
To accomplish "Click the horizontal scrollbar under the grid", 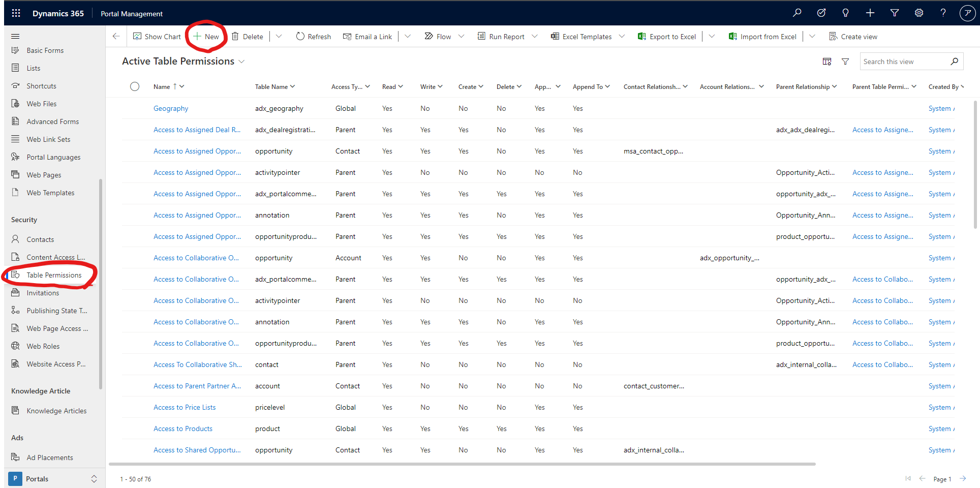I will point(462,464).
